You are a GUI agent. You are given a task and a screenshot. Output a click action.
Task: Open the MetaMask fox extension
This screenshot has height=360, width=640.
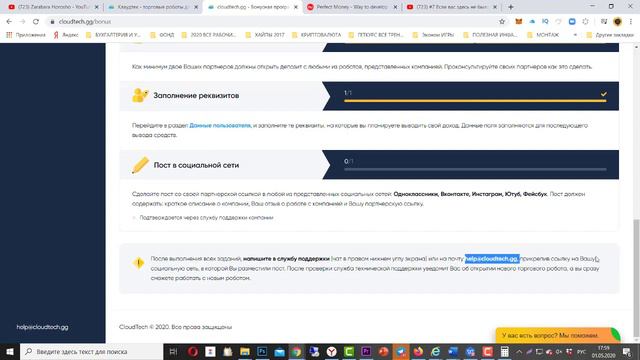[518, 22]
